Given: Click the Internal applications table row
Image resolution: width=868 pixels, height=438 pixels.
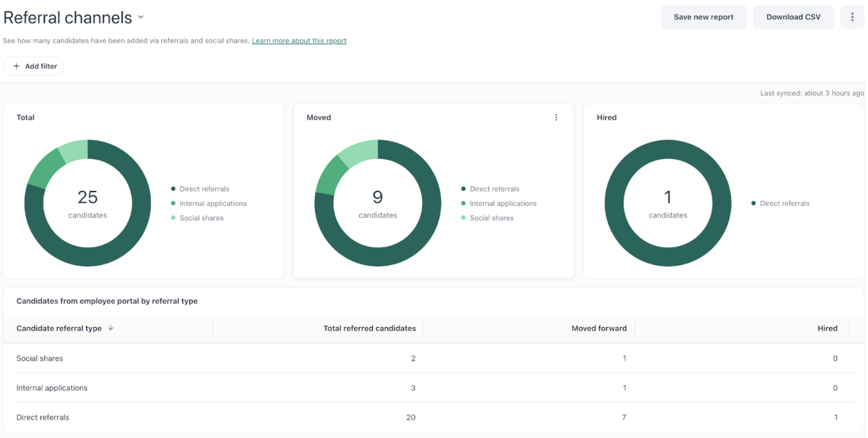Looking at the screenshot, I should pyautogui.click(x=52, y=388).
